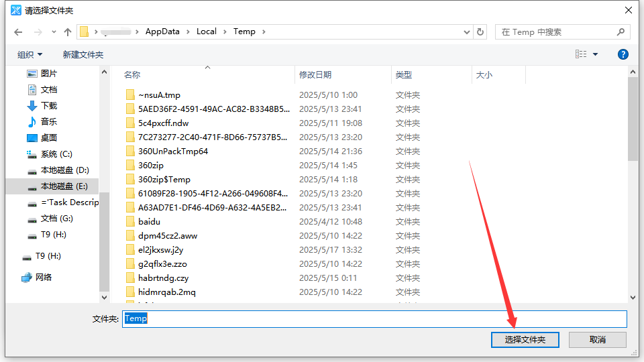Click the refresh icon beside address bar

(480, 32)
